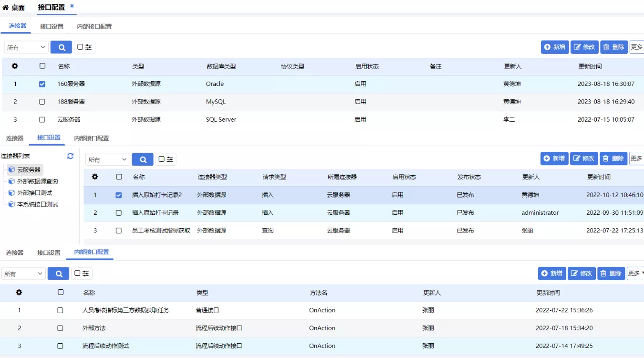Screen dimensions: 644x358
Task: Click the Oracle cell in the 160服务器 row
Action: coord(215,84)
